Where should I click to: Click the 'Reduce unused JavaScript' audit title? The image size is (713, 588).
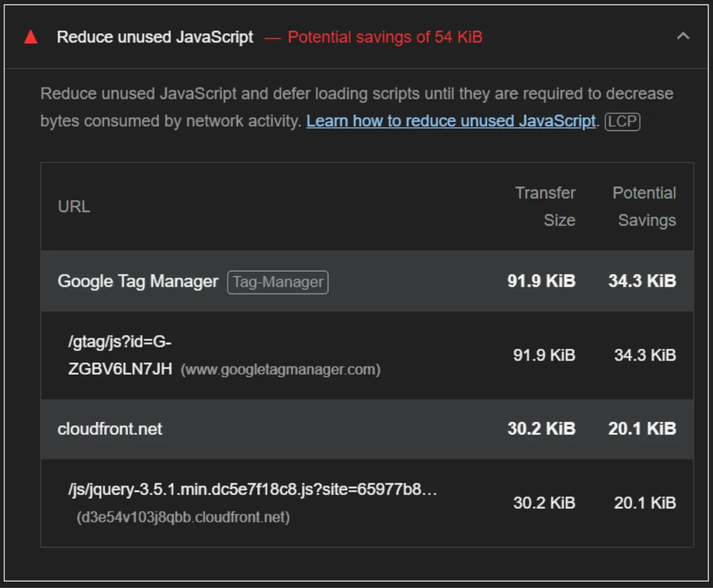[x=155, y=37]
